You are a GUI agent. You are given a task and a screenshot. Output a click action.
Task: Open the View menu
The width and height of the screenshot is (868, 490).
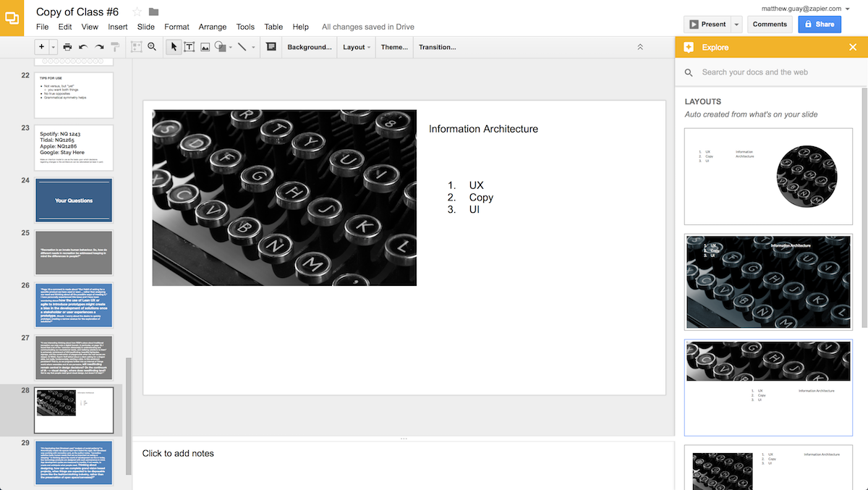click(x=90, y=27)
